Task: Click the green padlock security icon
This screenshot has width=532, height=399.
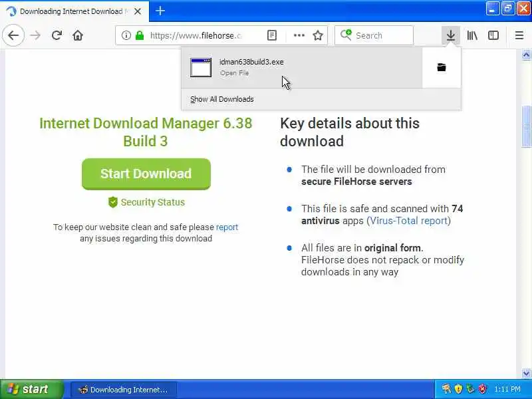Action: (140, 35)
